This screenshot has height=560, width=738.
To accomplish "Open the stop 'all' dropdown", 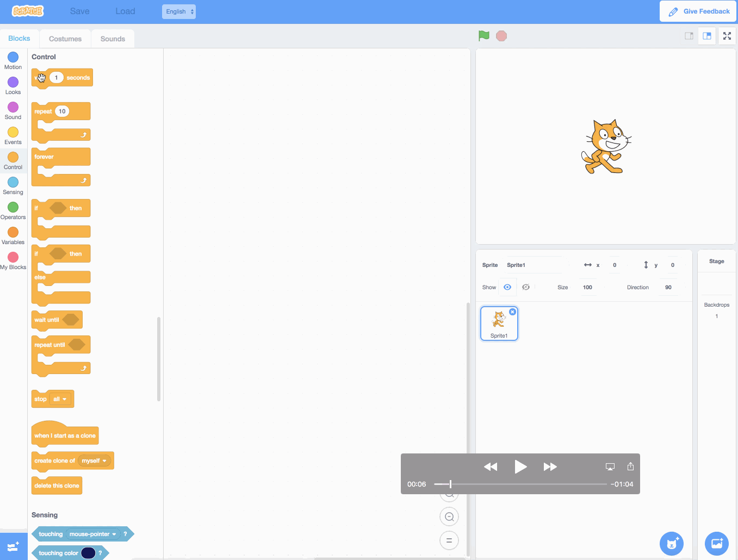I will [60, 399].
